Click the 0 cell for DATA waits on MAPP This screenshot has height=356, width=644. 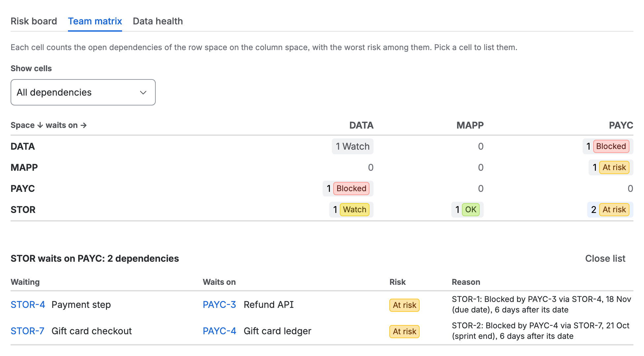coord(481,146)
